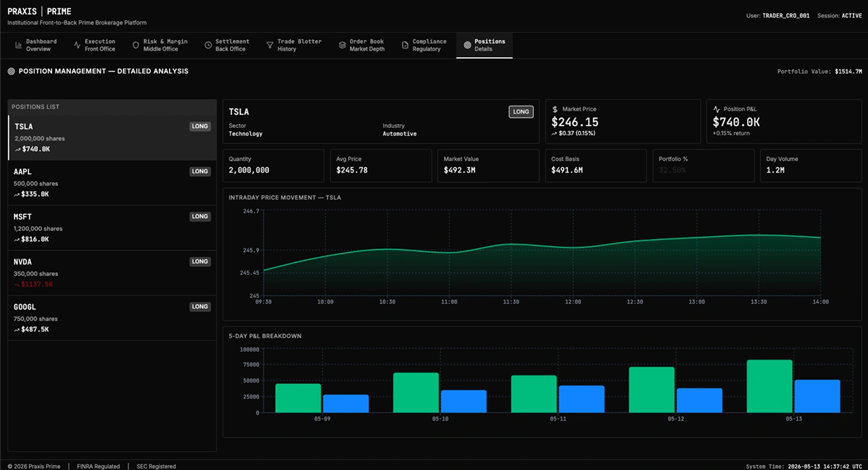Click the Execution activity pulse icon
This screenshot has height=470, width=868.
click(77, 45)
